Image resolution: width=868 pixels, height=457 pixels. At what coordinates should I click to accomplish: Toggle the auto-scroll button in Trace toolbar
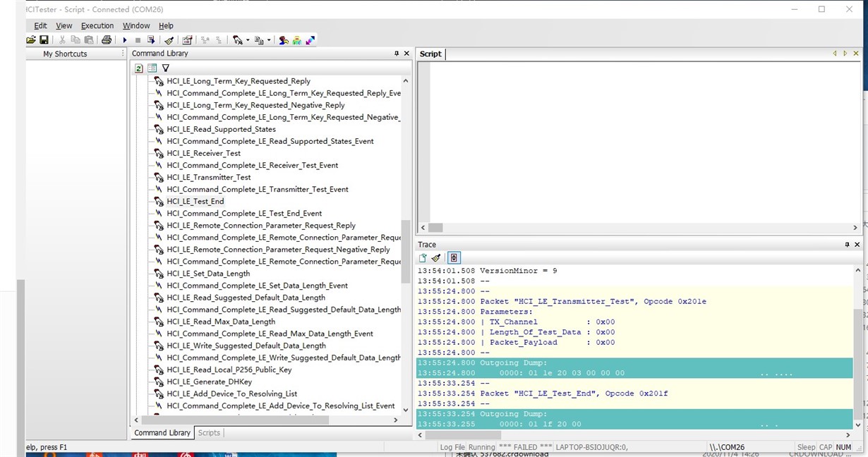454,258
